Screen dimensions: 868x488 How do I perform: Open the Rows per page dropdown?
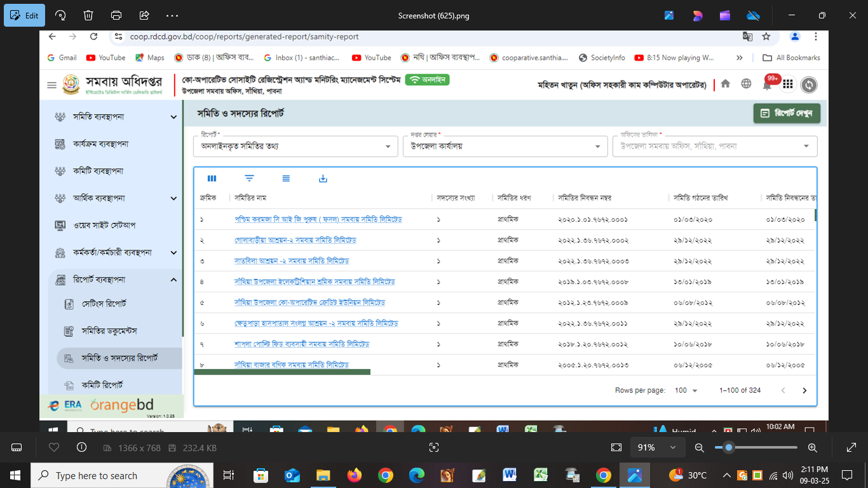click(686, 390)
